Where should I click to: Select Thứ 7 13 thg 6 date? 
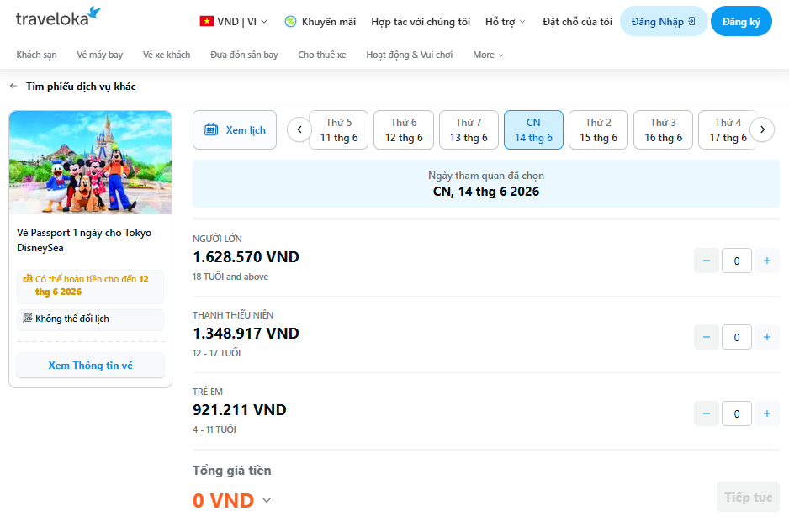pos(469,129)
